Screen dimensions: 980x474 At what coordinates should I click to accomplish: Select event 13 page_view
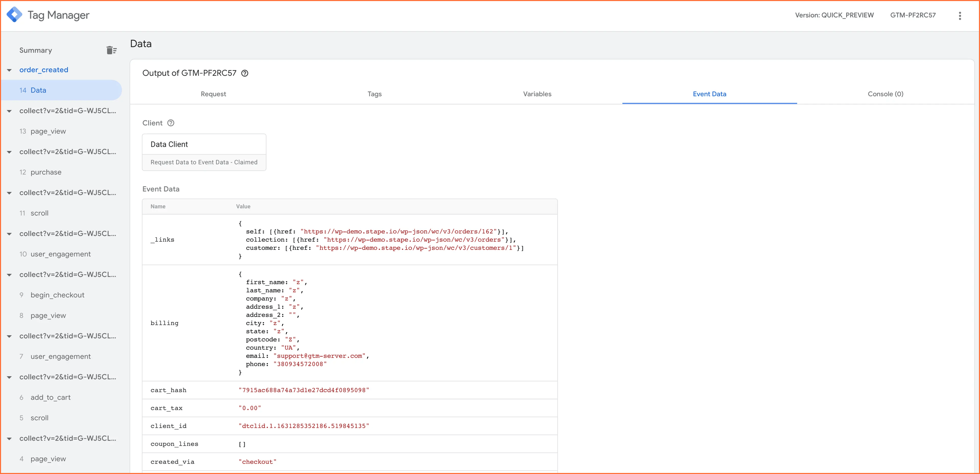point(62,131)
